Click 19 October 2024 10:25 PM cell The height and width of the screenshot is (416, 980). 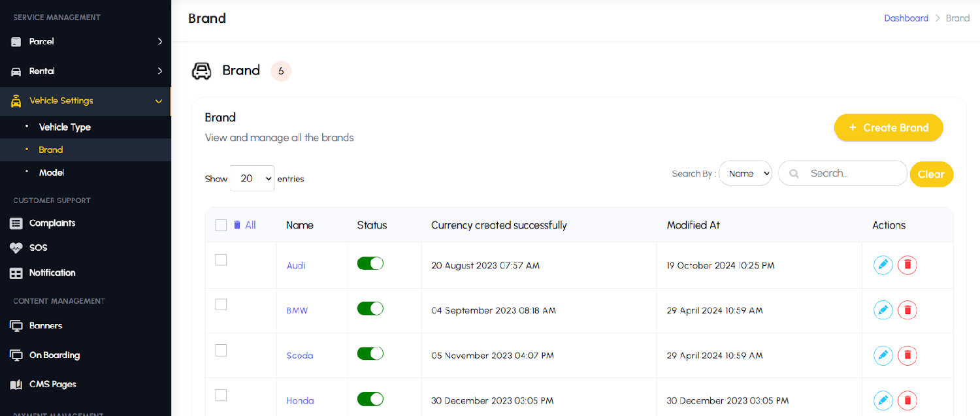(721, 266)
